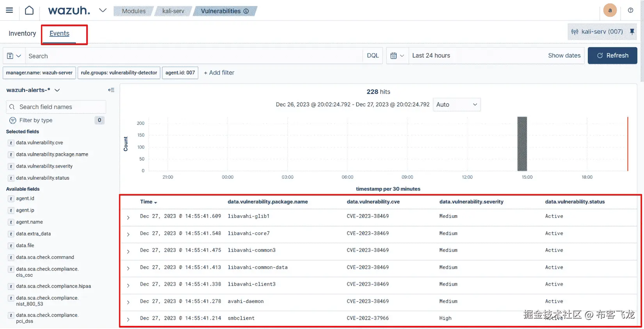Open the hamburger navigation menu
This screenshot has height=329, width=644.
click(9, 11)
